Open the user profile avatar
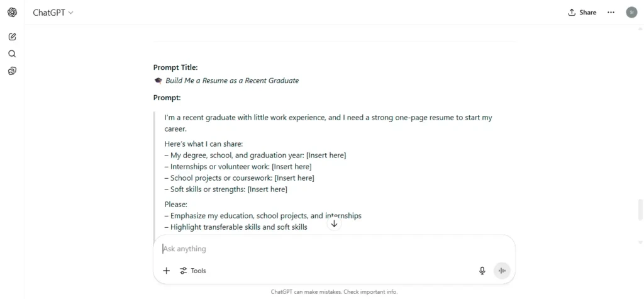644x299 pixels. click(x=631, y=13)
